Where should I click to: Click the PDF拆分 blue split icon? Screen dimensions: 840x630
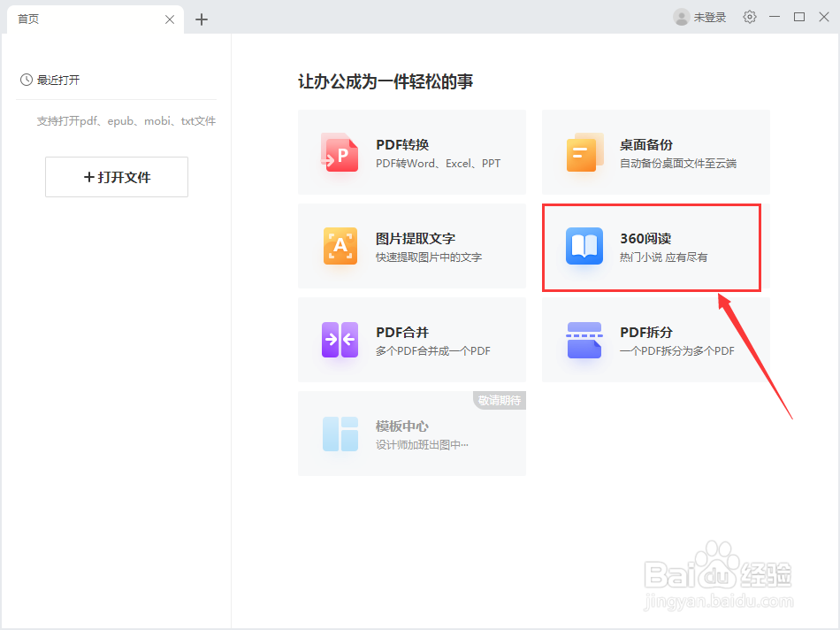(x=584, y=340)
